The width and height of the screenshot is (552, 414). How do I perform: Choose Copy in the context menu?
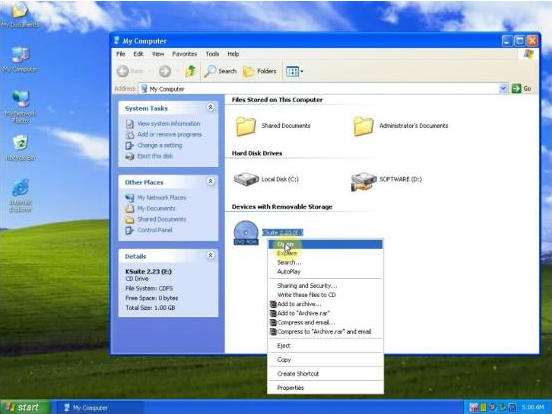[325, 359]
